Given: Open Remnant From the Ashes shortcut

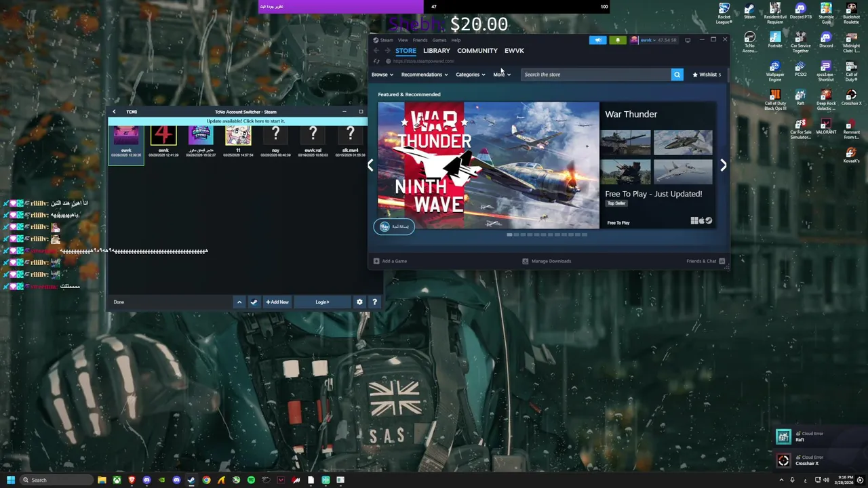Looking at the screenshot, I should pos(851,129).
